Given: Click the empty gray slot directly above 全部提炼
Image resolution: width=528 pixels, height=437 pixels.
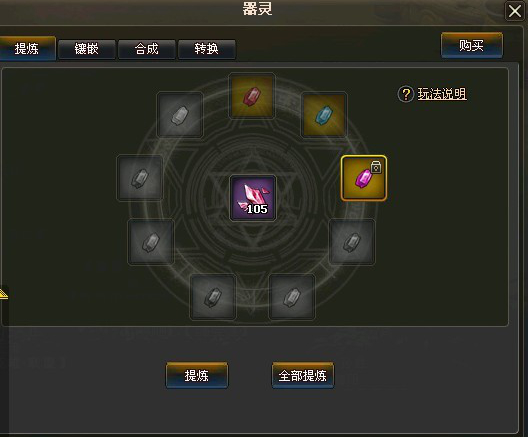Looking at the screenshot, I should 292,297.
